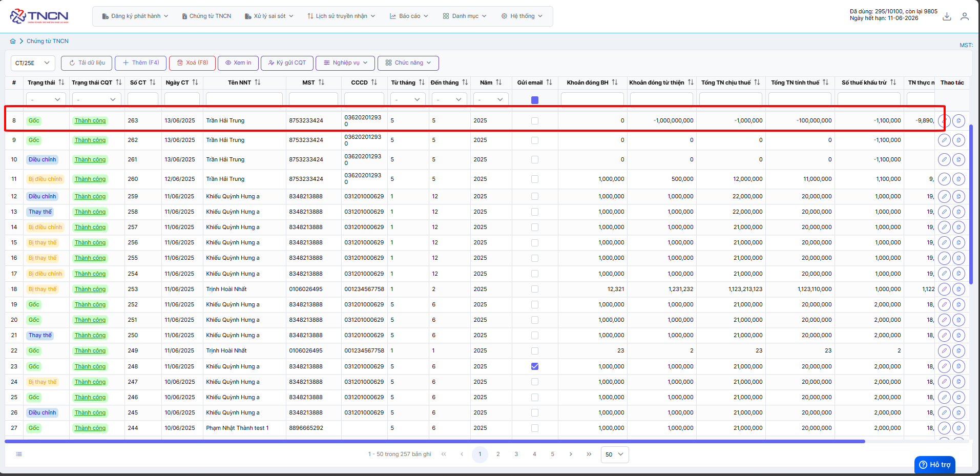This screenshot has height=476, width=980.
Task: Toggle select-all Gửi email filter checkbox
Action: point(535,100)
